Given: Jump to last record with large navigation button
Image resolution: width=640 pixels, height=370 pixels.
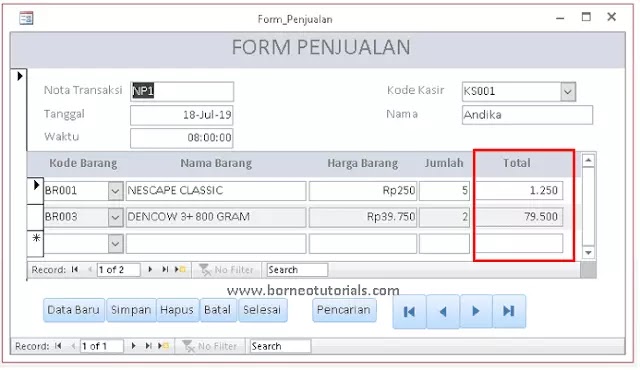Looking at the screenshot, I should click(509, 312).
